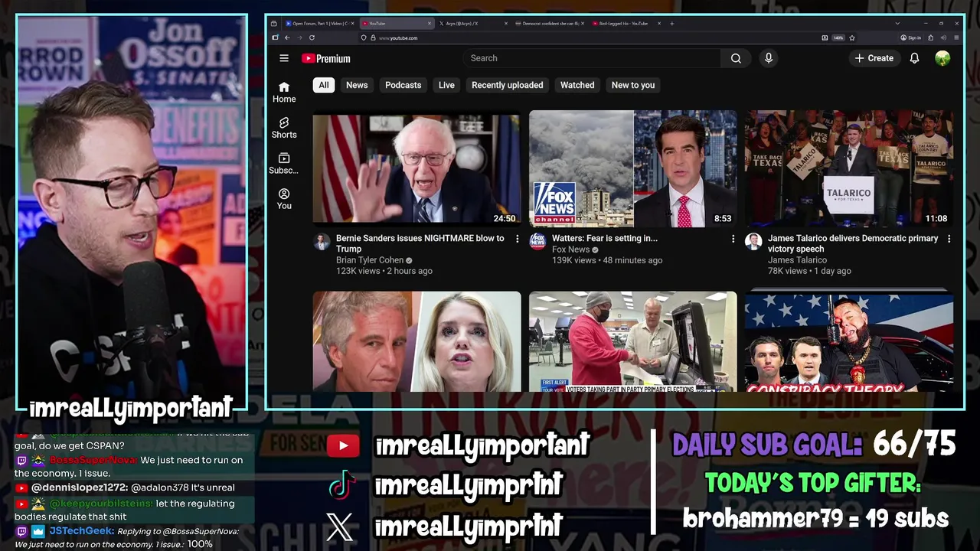Select the New to you chip
The height and width of the screenshot is (551, 980).
(x=633, y=85)
